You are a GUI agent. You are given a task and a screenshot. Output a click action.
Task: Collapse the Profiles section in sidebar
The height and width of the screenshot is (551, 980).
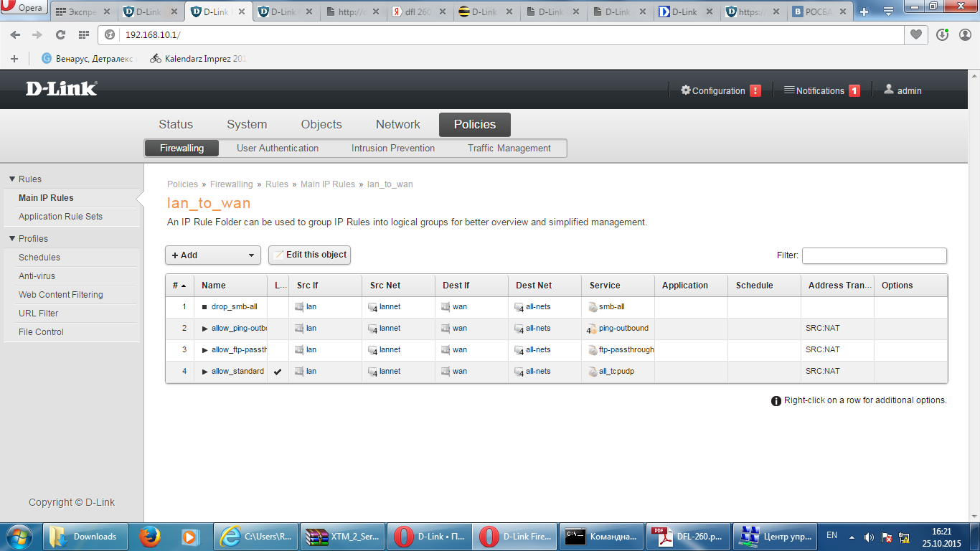tap(11, 239)
